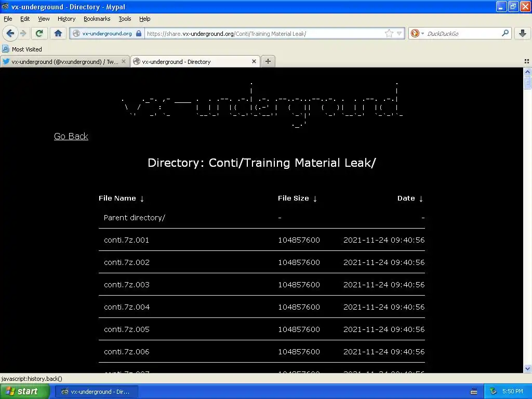This screenshot has height=399, width=532.
Task: Click the vx-underground taskbar button
Action: point(96,392)
